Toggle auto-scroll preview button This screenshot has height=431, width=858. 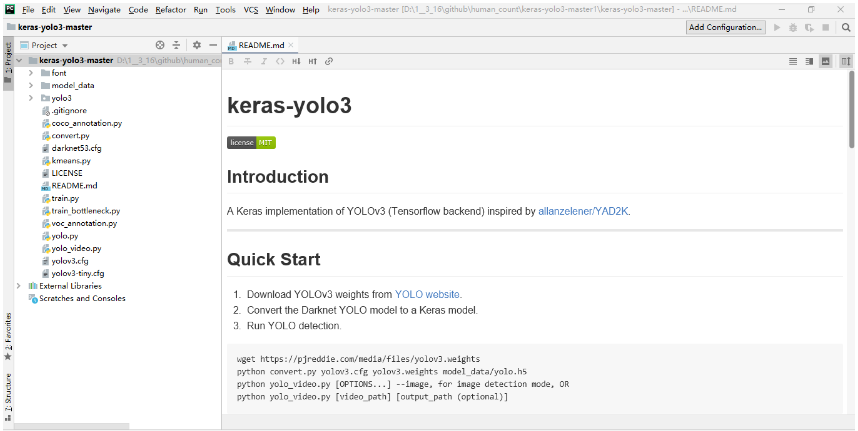click(x=845, y=61)
